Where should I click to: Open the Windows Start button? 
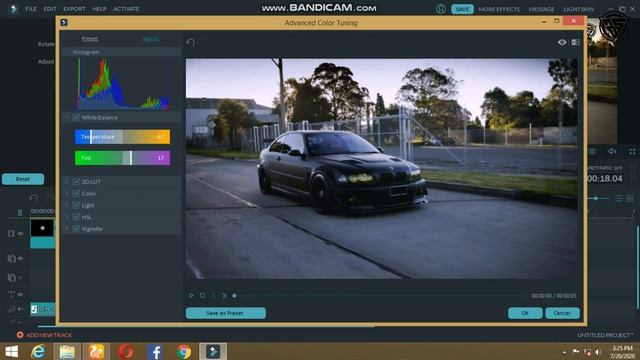click(x=11, y=351)
